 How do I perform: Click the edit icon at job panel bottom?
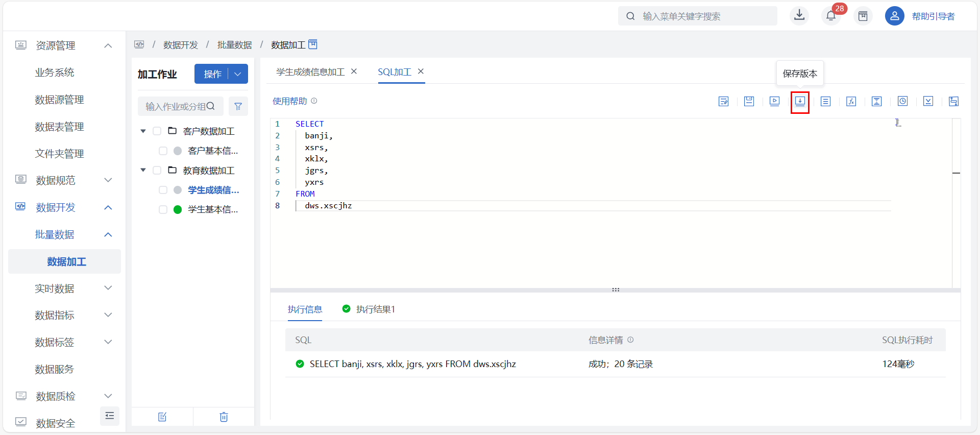tap(162, 417)
